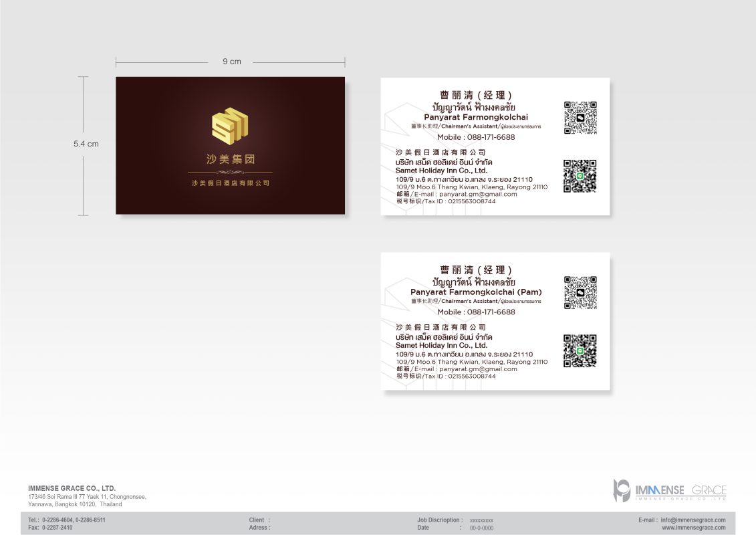Click the gold SM cube logo on dark card

[x=230, y=125]
